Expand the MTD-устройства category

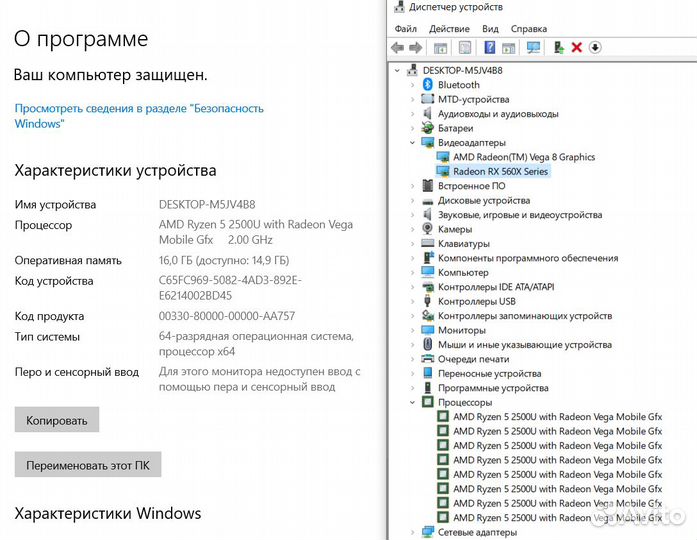point(412,99)
